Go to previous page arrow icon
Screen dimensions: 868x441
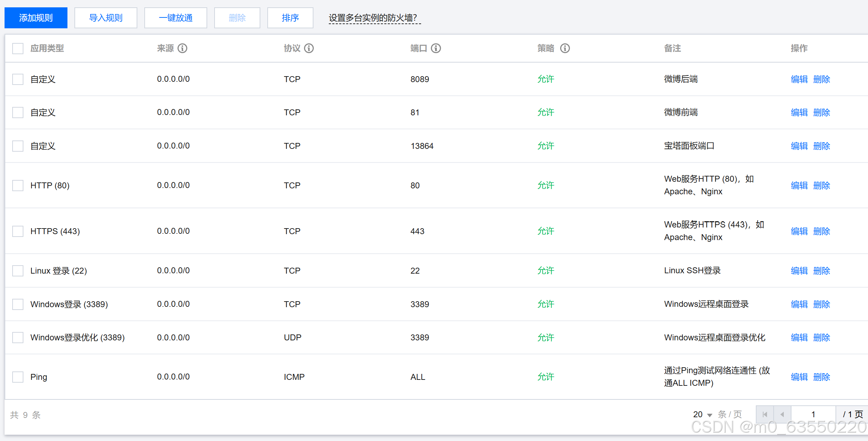coord(782,414)
